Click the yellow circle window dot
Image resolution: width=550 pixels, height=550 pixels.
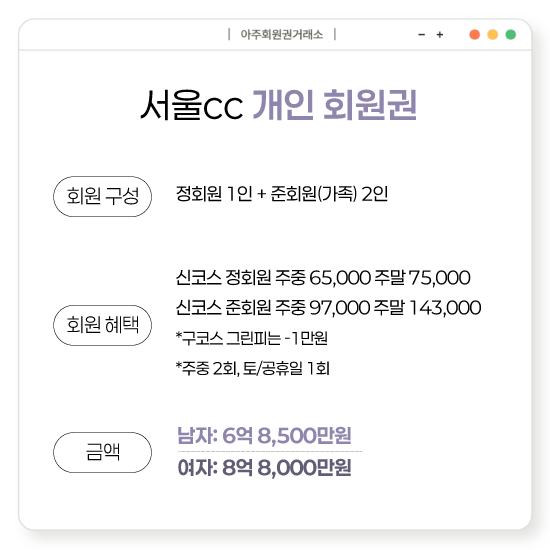tap(492, 35)
